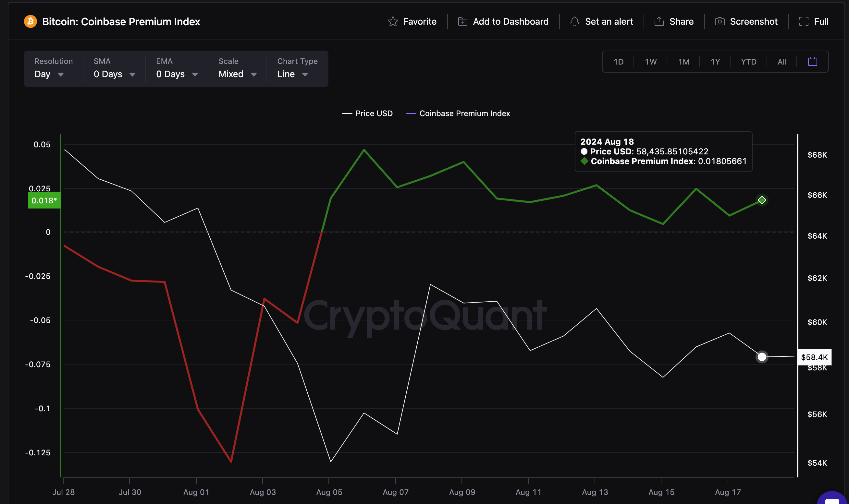Viewport: 849px width, 504px height.
Task: Click the Full screen expand icon
Action: [x=804, y=21]
